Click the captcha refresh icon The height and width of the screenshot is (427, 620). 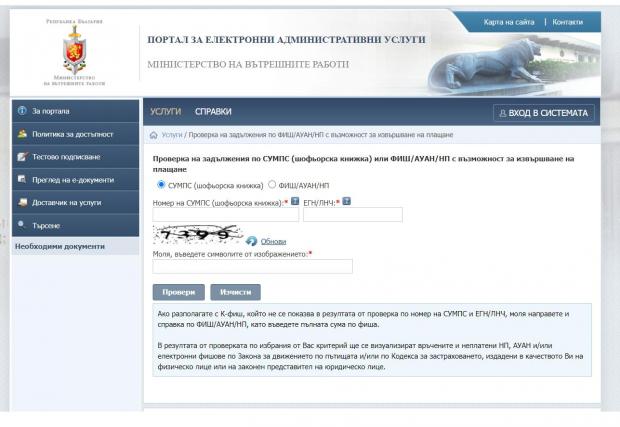tap(252, 241)
